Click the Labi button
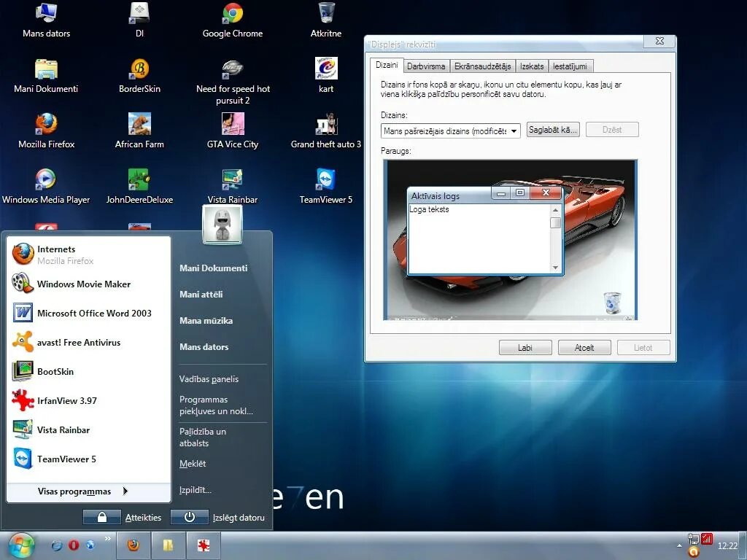The image size is (747, 560). pos(525,348)
